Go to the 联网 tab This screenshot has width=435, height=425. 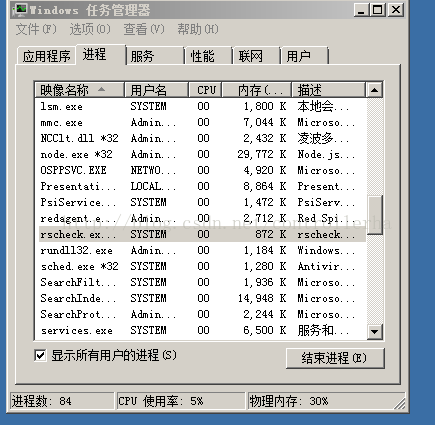[x=256, y=56]
